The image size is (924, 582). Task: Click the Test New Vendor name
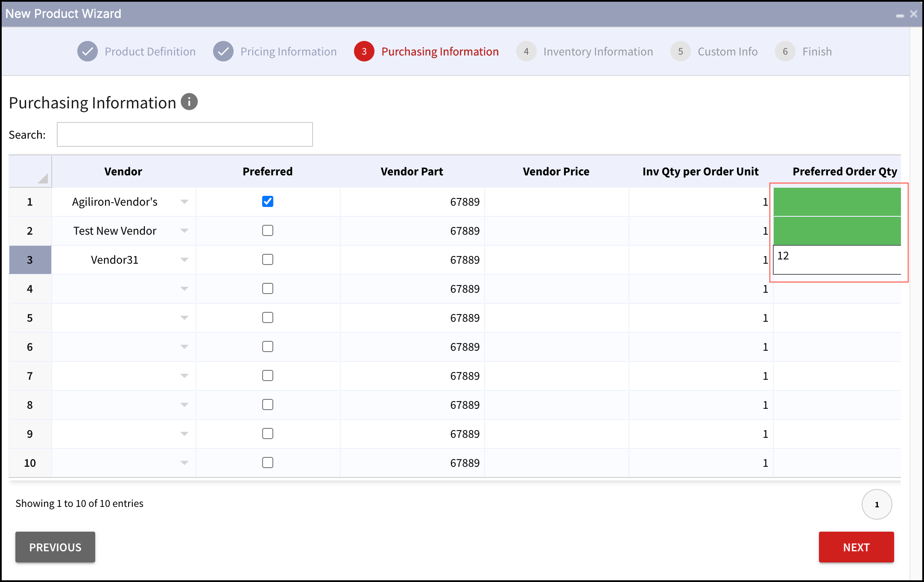click(x=115, y=231)
